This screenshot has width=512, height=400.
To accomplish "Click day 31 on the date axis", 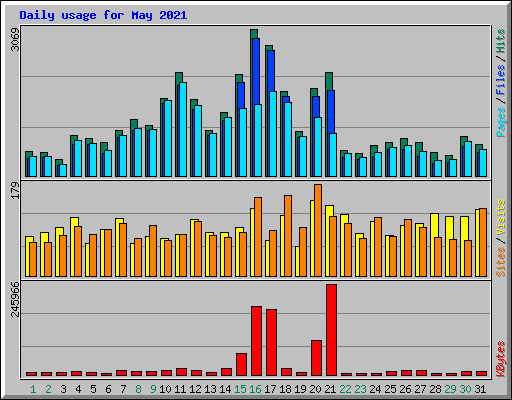I will click(480, 389).
